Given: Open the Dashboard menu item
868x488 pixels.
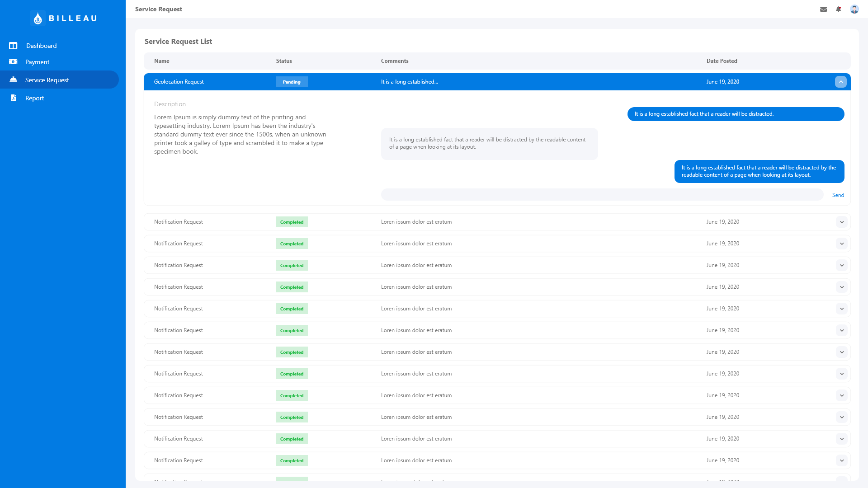Looking at the screenshot, I should coord(41,46).
